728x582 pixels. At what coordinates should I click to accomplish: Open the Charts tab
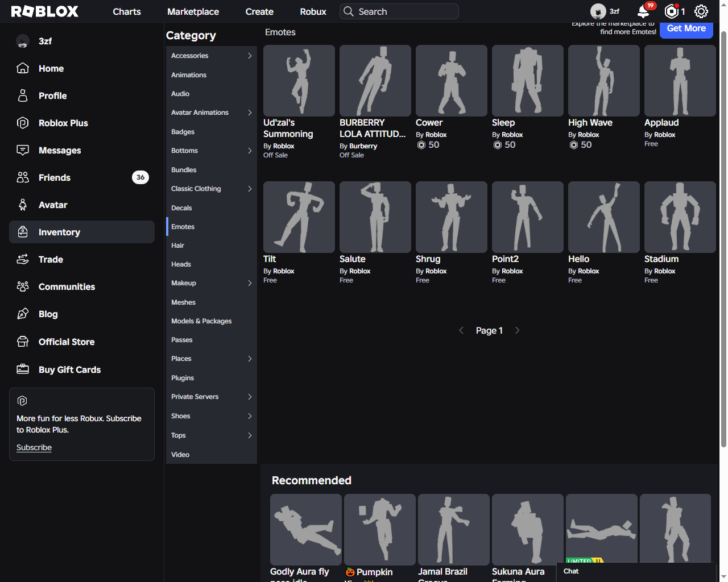click(x=127, y=11)
